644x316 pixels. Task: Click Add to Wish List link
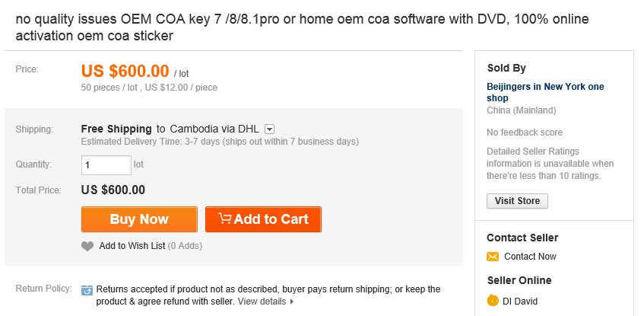132,246
